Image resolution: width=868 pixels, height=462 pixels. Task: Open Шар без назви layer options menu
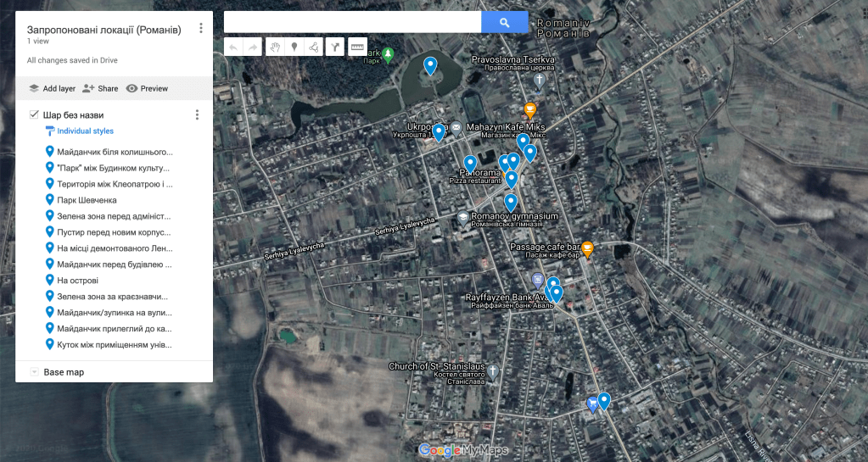[197, 115]
